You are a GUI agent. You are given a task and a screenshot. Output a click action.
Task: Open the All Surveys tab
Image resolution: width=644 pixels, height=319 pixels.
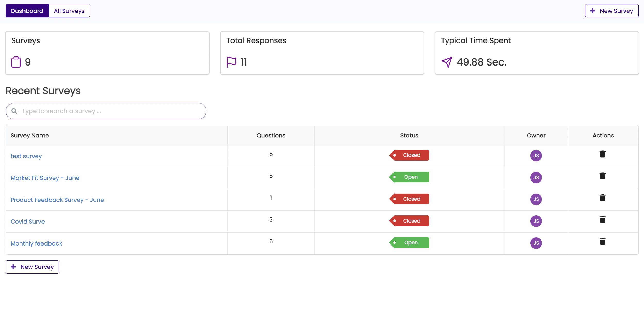[69, 11]
